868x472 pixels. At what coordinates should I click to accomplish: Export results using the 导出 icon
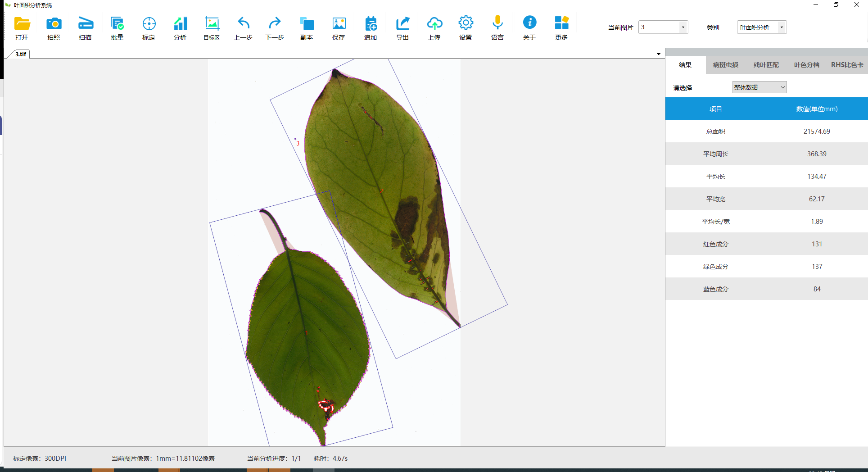(402, 24)
